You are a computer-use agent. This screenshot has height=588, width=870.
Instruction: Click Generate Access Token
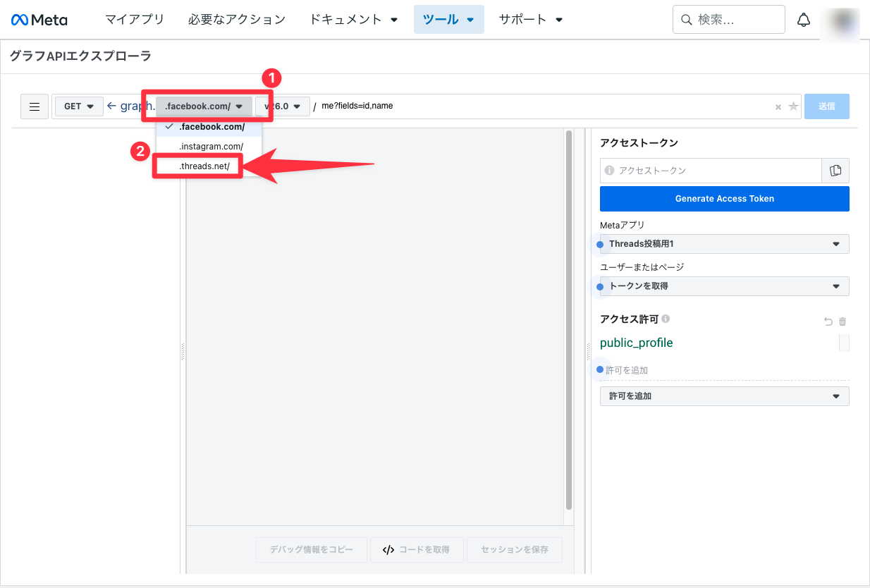tap(725, 199)
